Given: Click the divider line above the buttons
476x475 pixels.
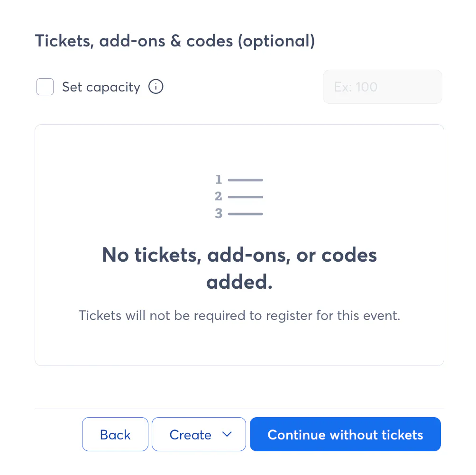Looking at the screenshot, I should [239, 409].
